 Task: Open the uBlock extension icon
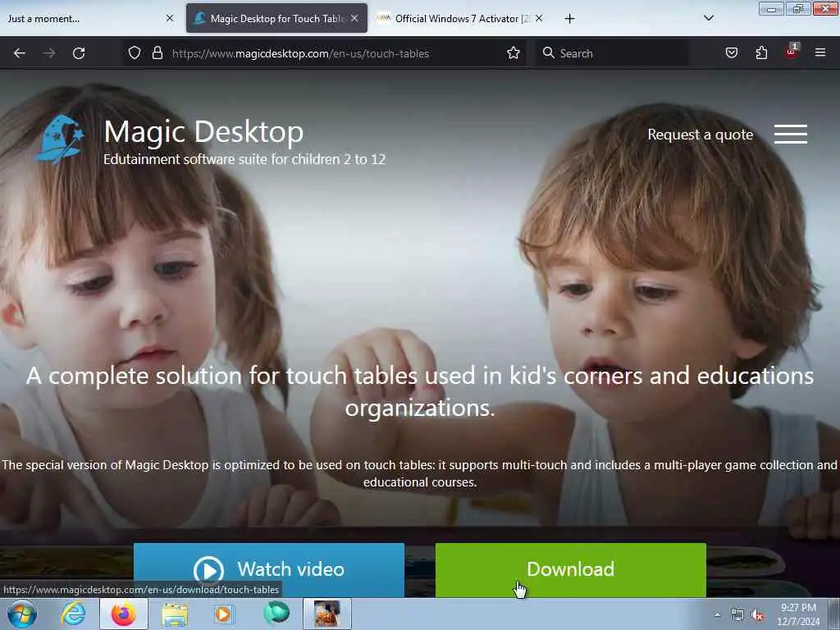(x=792, y=52)
